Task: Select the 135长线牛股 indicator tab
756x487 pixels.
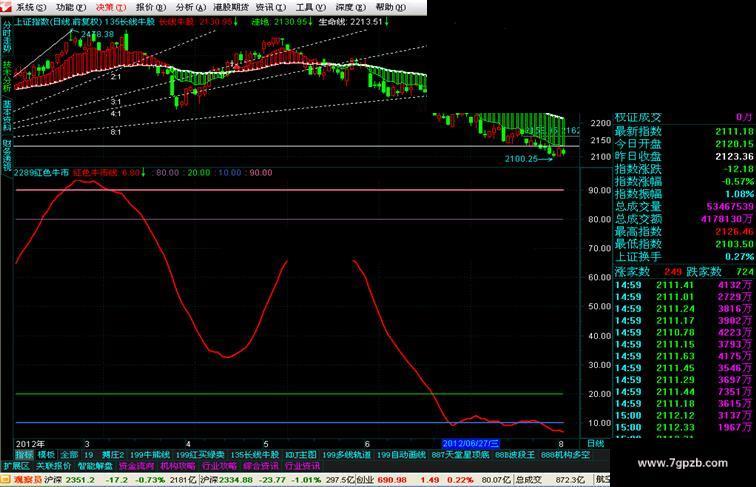Action: 255,455
